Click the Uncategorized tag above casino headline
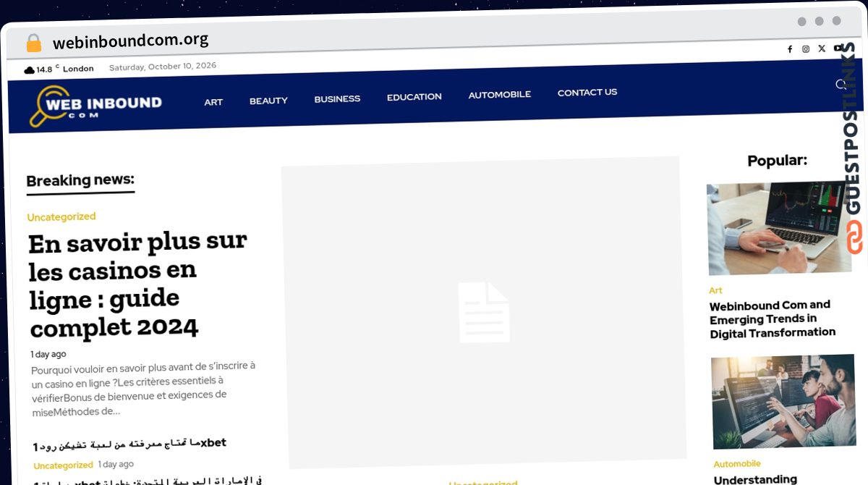Image resolution: width=868 pixels, height=485 pixels. pyautogui.click(x=61, y=216)
